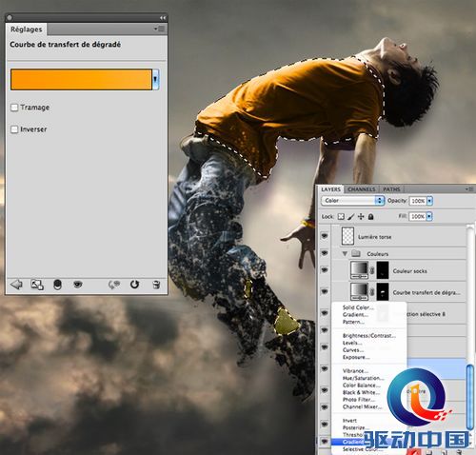Viewport: 476px width, 455px height.
Task: Enable the Inverser checkbox
Action: point(14,129)
